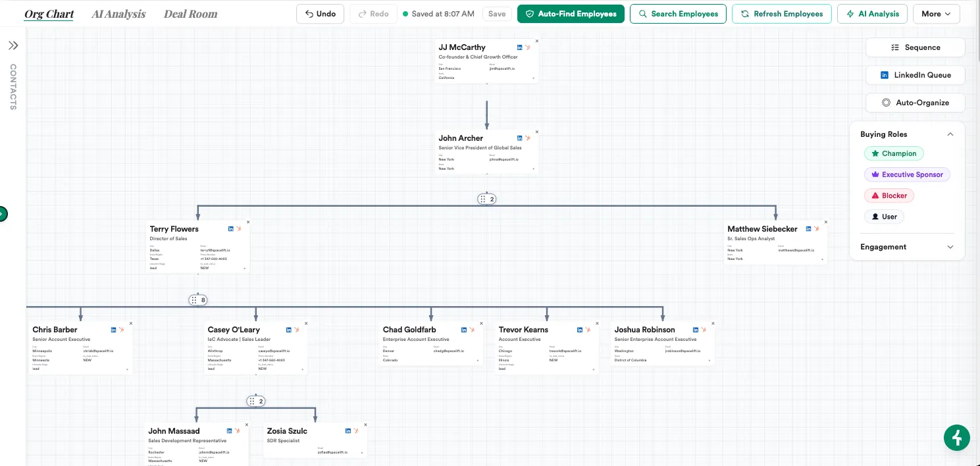This screenshot has height=466, width=980.
Task: Click Refresh Employees button
Action: pos(782,14)
